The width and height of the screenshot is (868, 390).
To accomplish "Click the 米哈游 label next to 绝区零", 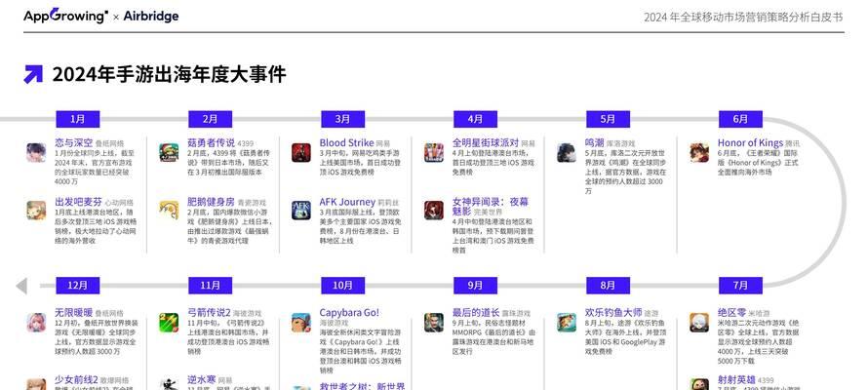I will (x=760, y=314).
